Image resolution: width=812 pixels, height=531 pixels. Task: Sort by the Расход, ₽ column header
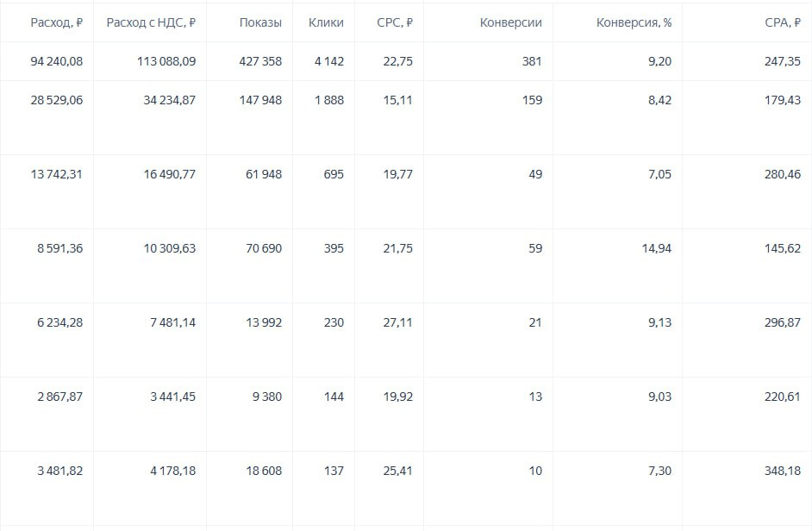pyautogui.click(x=56, y=22)
